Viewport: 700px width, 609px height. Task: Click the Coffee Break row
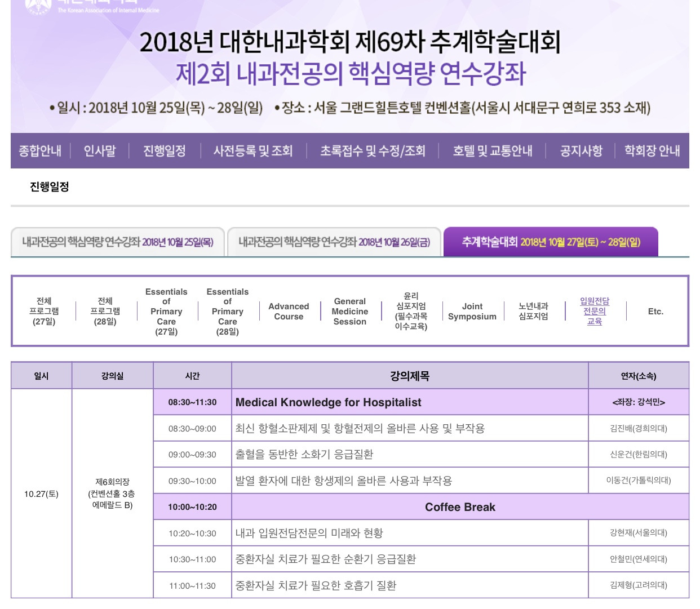[460, 507]
